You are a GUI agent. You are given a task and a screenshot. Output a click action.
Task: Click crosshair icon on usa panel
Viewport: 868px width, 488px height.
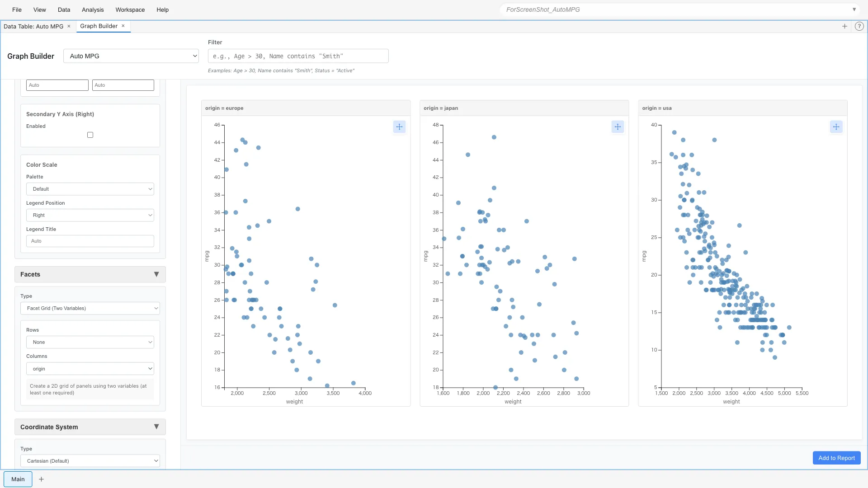(836, 127)
